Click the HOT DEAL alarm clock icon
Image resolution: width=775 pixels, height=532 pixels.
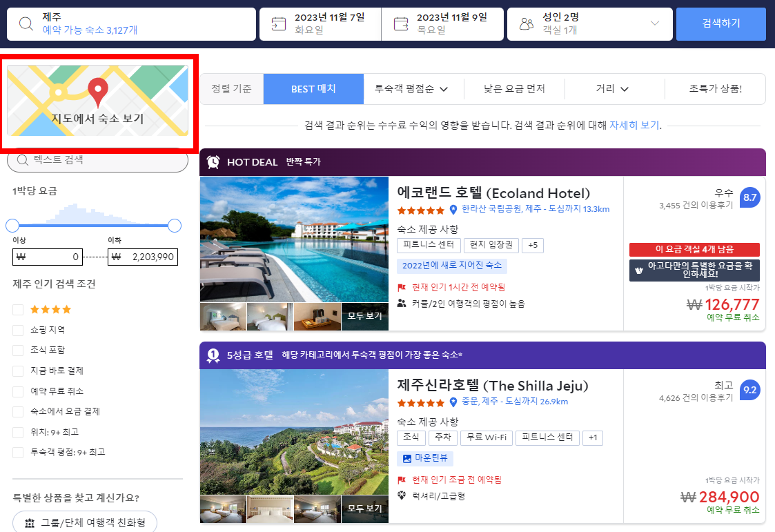pyautogui.click(x=213, y=162)
